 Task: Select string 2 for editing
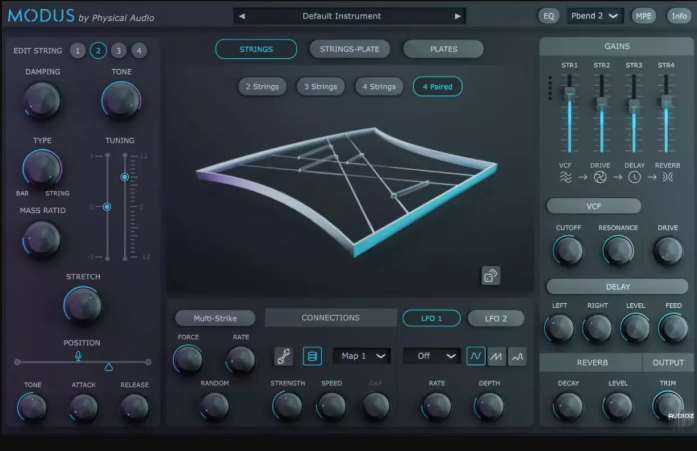[98, 51]
